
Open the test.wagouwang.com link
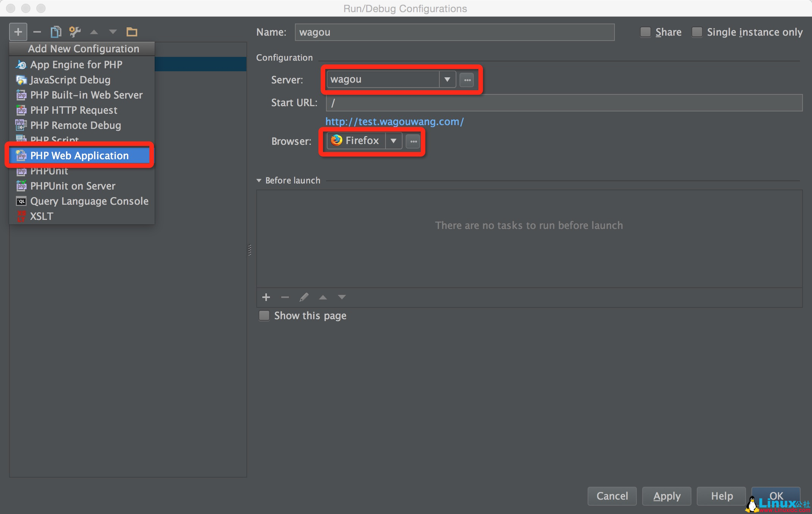[395, 121]
